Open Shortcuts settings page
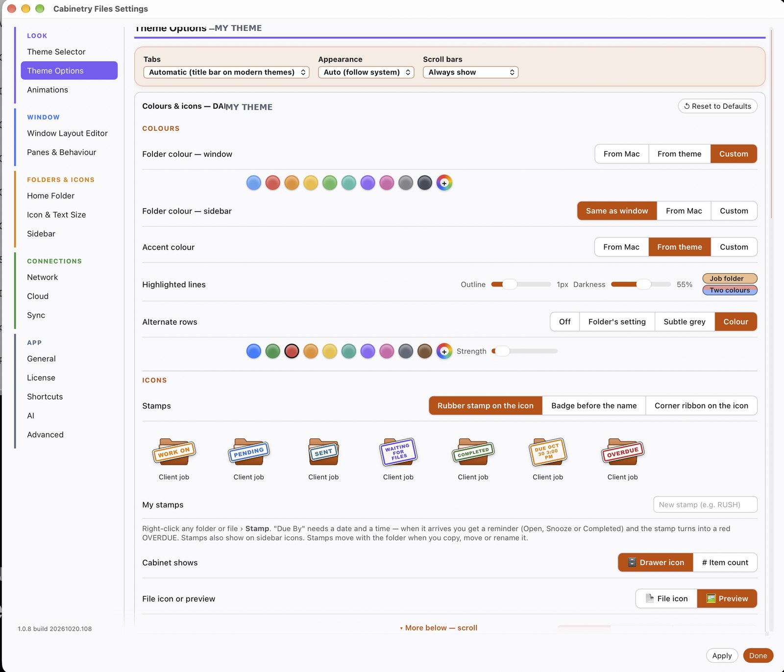 [x=69, y=397]
